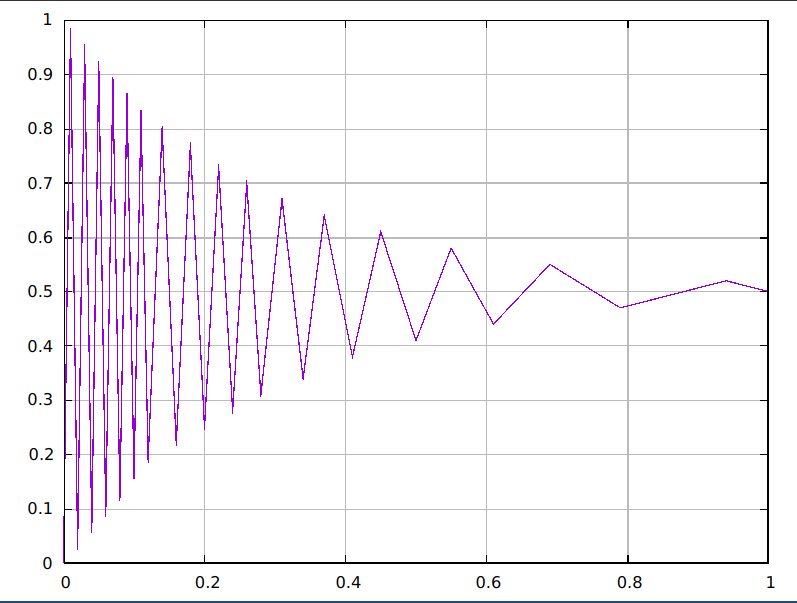Click the 1 label atop the y-axis

point(47,20)
